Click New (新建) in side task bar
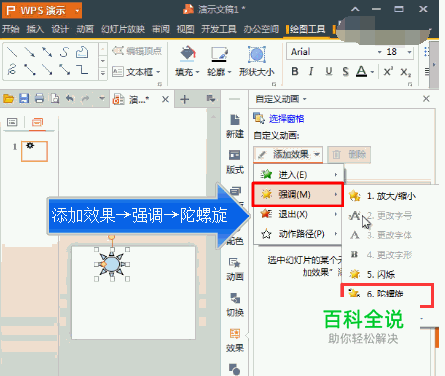 pyautogui.click(x=235, y=126)
